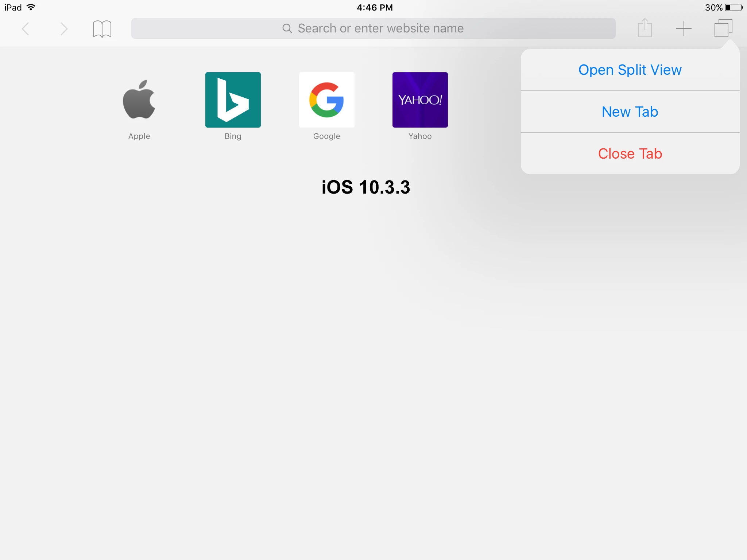The width and height of the screenshot is (747, 560).
Task: Open the Bookmarks book icon
Action: coord(102,29)
